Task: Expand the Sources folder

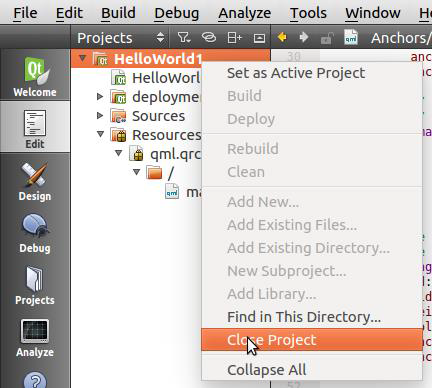Action: (x=100, y=116)
